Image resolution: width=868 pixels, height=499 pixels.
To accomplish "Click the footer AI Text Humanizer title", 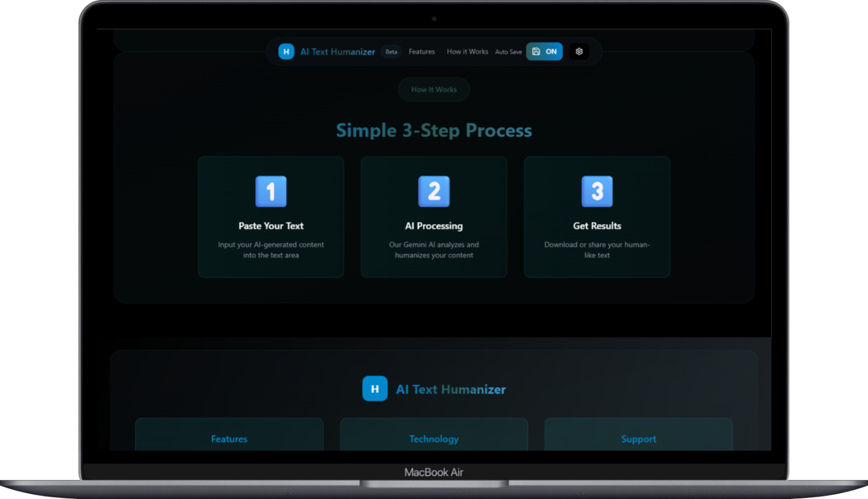I will coord(451,389).
